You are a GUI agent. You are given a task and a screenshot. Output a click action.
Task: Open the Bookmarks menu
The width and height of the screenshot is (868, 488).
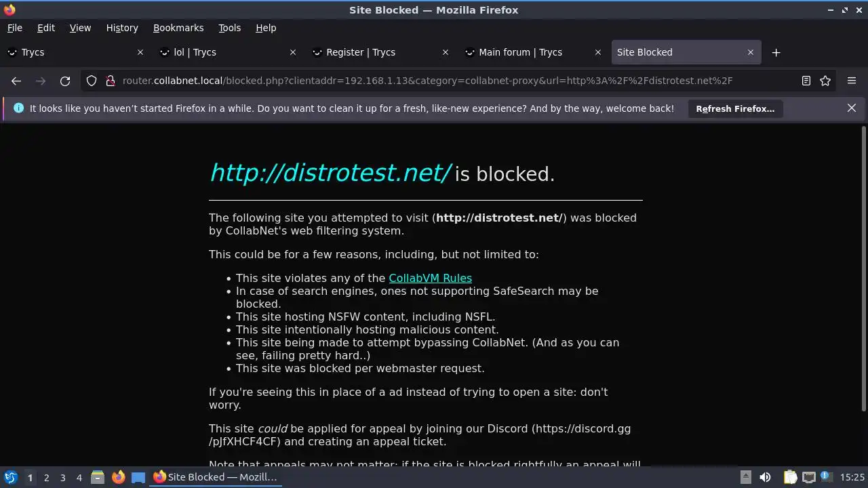pos(178,28)
